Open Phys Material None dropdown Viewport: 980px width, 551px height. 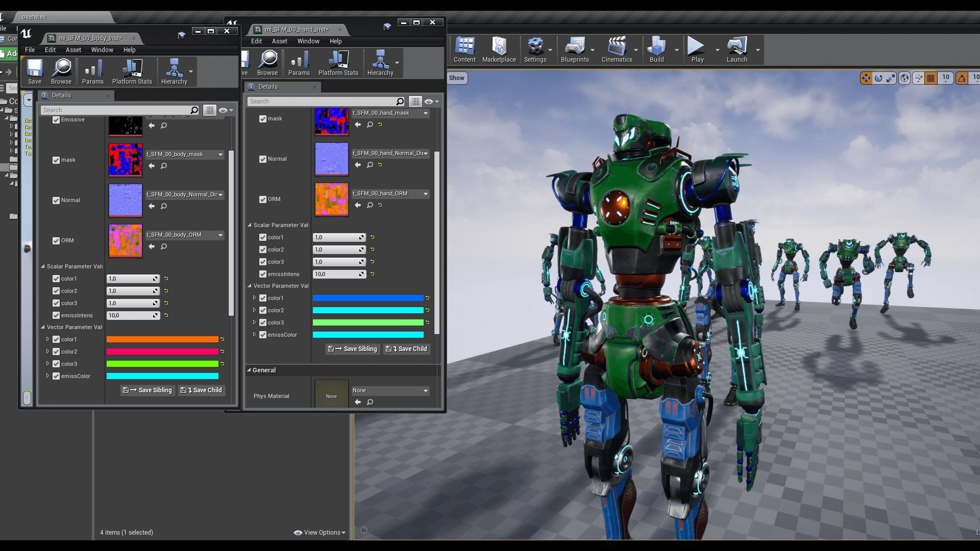pos(390,390)
